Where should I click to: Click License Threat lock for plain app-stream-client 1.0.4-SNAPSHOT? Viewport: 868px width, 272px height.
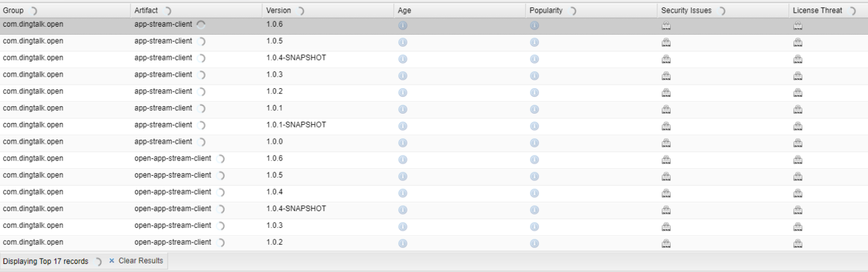[x=798, y=59]
